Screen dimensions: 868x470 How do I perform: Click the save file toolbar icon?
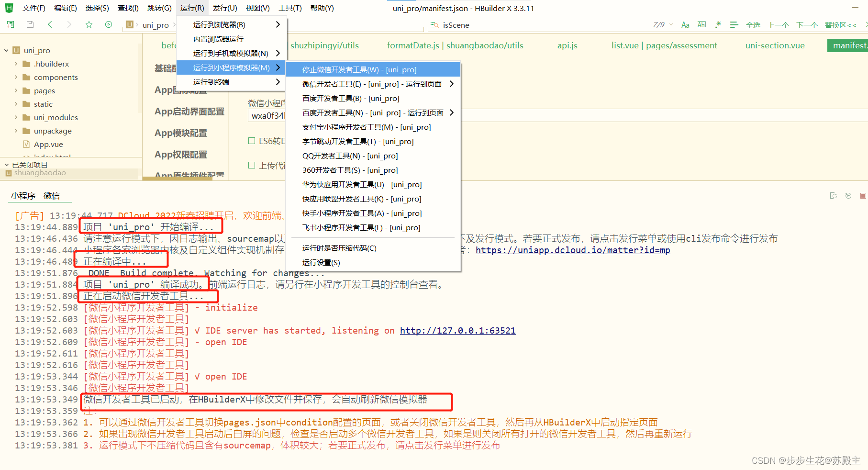30,24
